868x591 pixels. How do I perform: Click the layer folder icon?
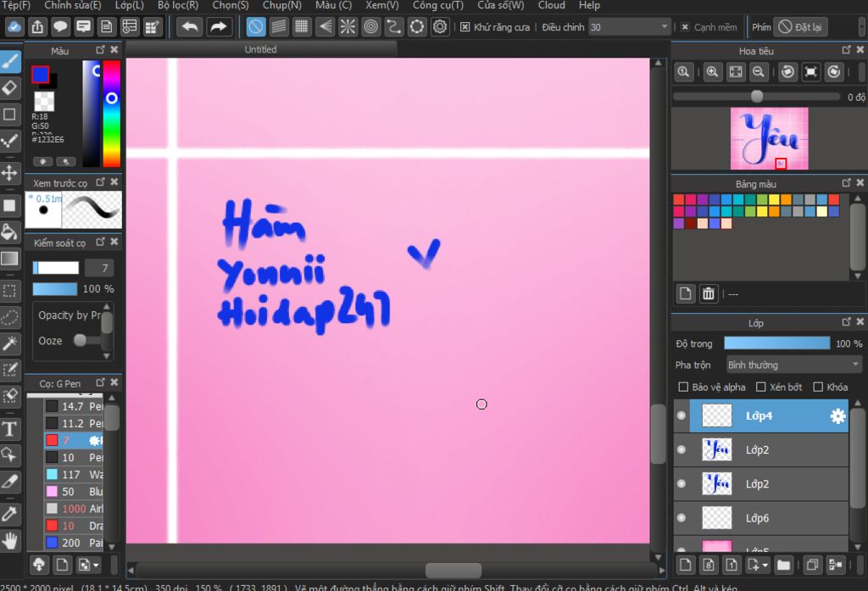(783, 565)
